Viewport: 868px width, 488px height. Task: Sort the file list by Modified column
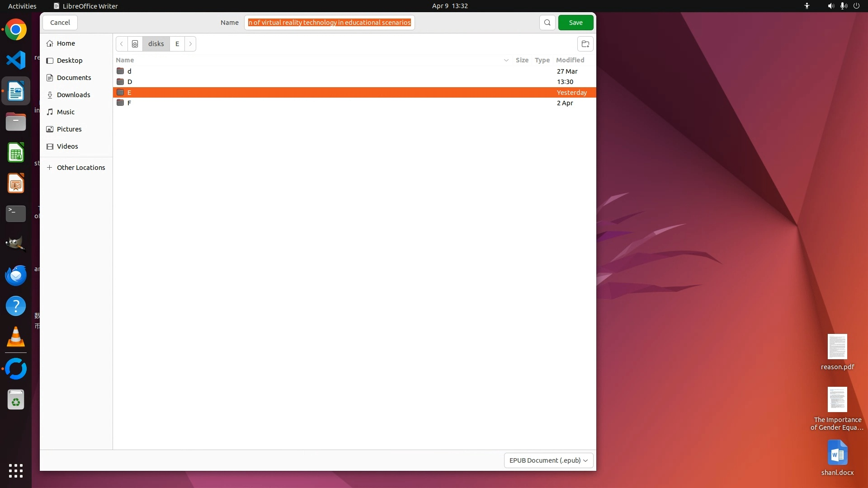point(570,60)
